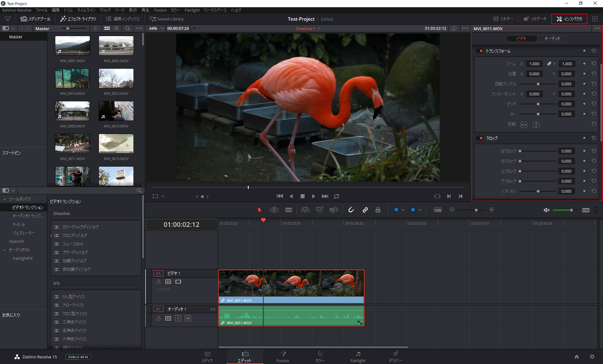Open timeline view options icon
Viewport: 603px width, 364px height.
coord(437,210)
